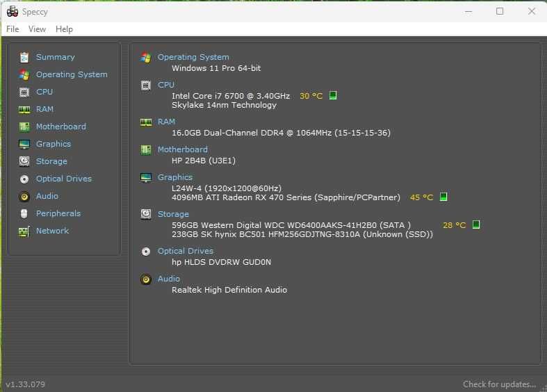
Task: Click Audio heading link in main panel
Action: (x=169, y=279)
